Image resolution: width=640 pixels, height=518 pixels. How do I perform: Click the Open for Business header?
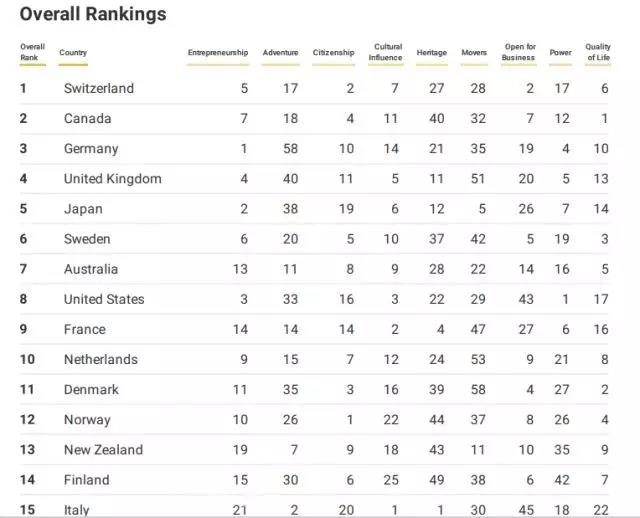(519, 52)
